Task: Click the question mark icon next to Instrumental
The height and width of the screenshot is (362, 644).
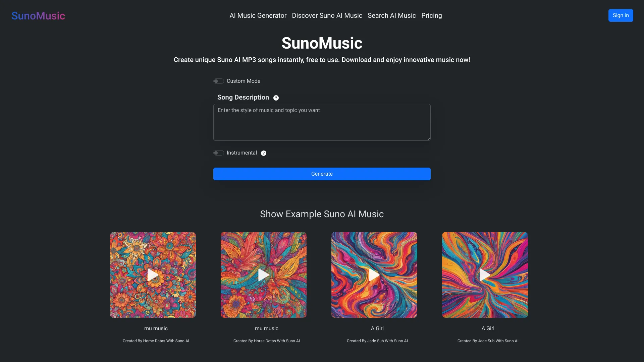Action: pyautogui.click(x=264, y=153)
